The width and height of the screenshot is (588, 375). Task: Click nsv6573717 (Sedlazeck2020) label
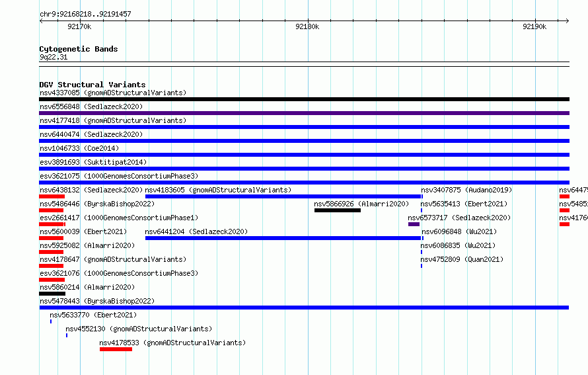click(459, 218)
